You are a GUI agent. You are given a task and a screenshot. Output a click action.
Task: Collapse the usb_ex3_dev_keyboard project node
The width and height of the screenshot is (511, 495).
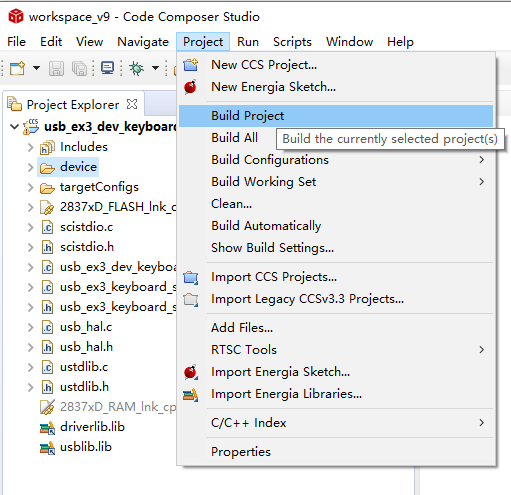point(14,127)
